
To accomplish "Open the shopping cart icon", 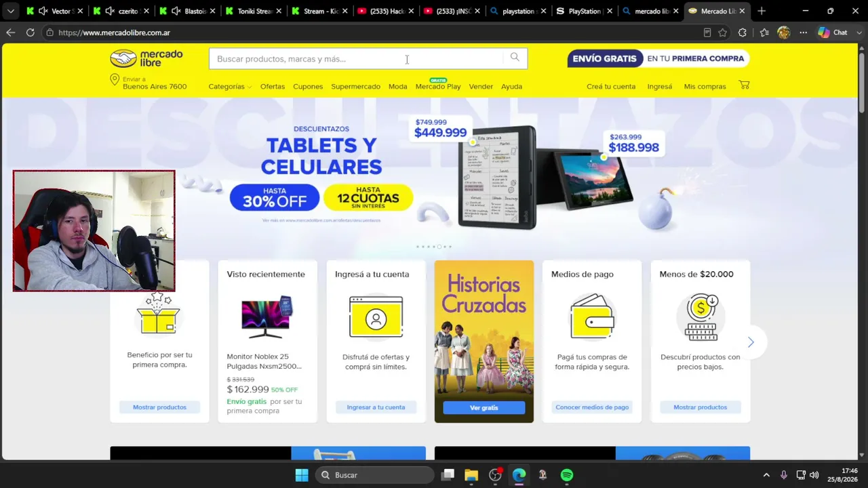I will (x=744, y=85).
